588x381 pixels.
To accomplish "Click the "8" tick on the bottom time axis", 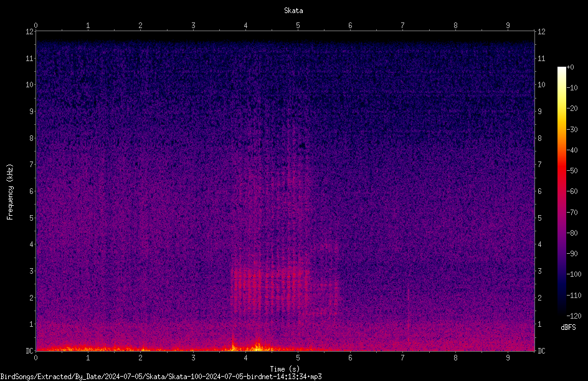I will [455, 358].
